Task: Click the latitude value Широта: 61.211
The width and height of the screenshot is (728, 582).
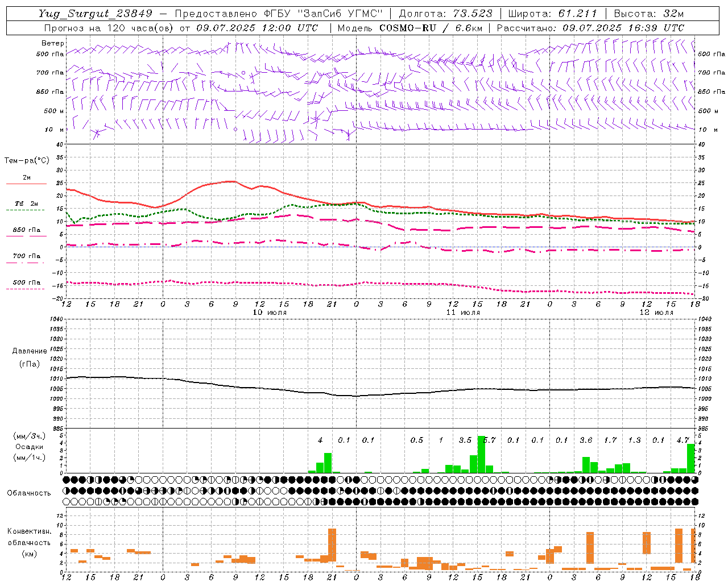Action: pos(553,14)
